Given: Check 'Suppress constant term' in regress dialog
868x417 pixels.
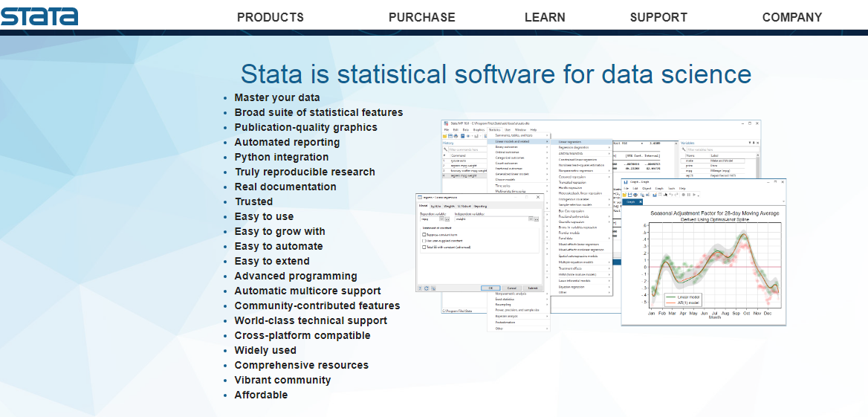Looking at the screenshot, I should click(424, 235).
